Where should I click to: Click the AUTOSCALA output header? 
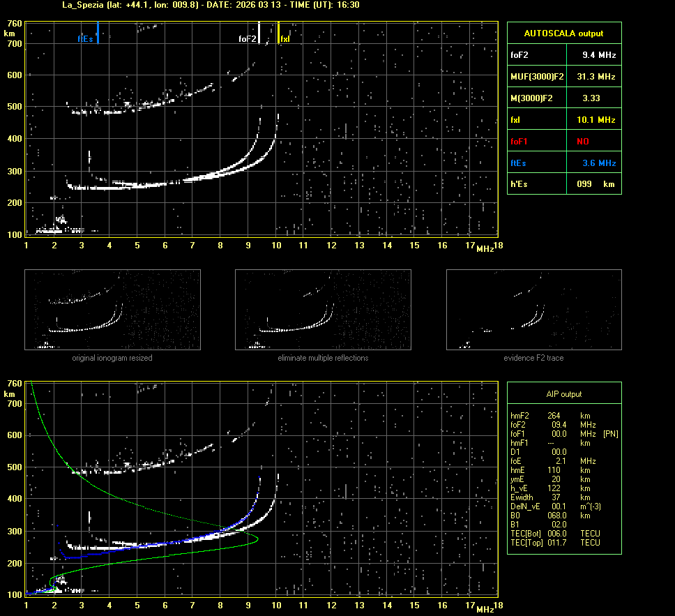[x=563, y=33]
